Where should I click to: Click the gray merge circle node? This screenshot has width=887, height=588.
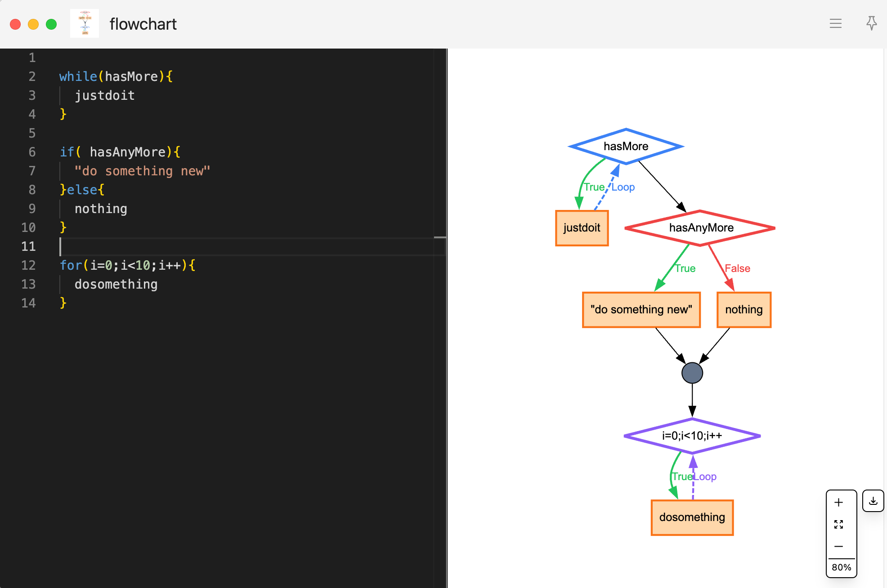(x=692, y=373)
